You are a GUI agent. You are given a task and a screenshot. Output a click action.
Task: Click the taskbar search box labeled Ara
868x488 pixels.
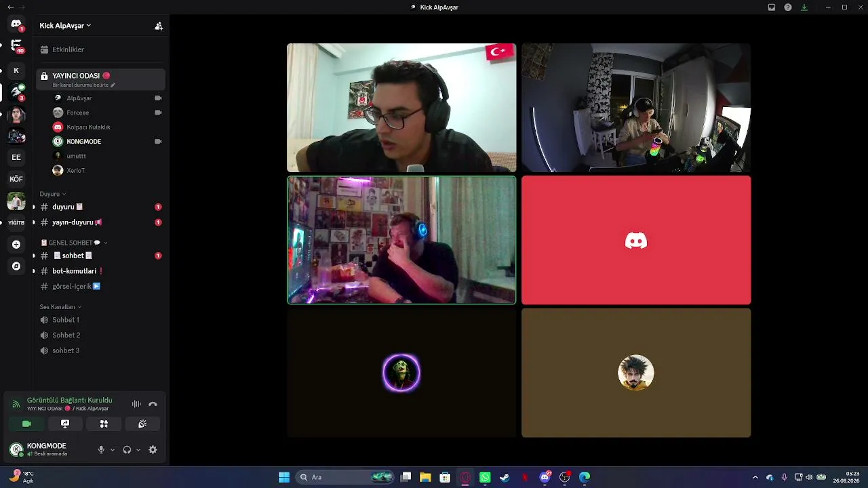tap(346, 477)
